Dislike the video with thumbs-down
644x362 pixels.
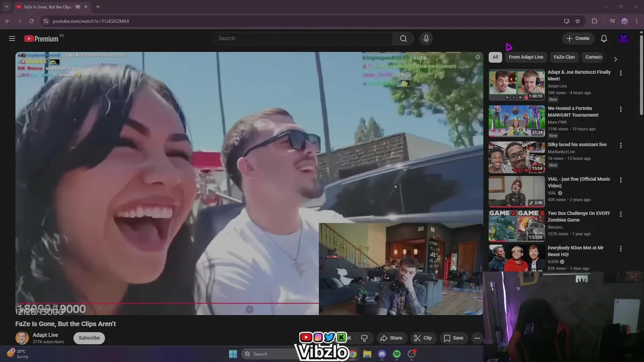[364, 338]
